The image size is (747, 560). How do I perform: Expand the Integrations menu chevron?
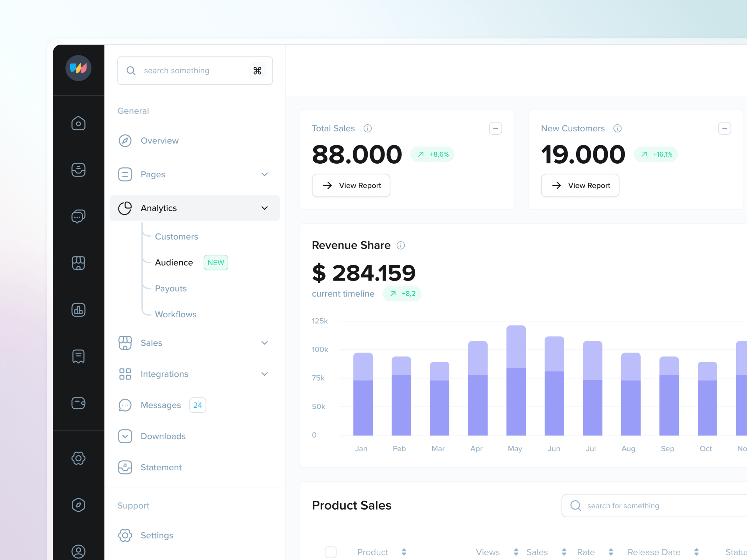coord(264,374)
